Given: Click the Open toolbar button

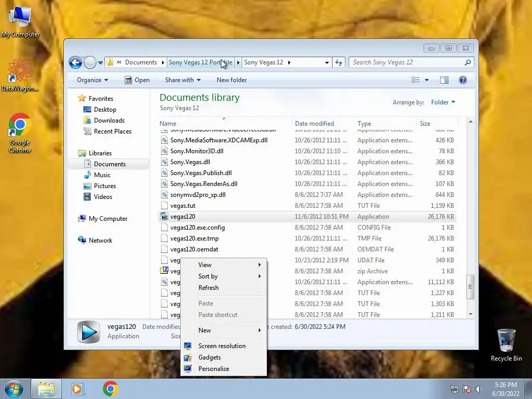Looking at the screenshot, I should 137,80.
